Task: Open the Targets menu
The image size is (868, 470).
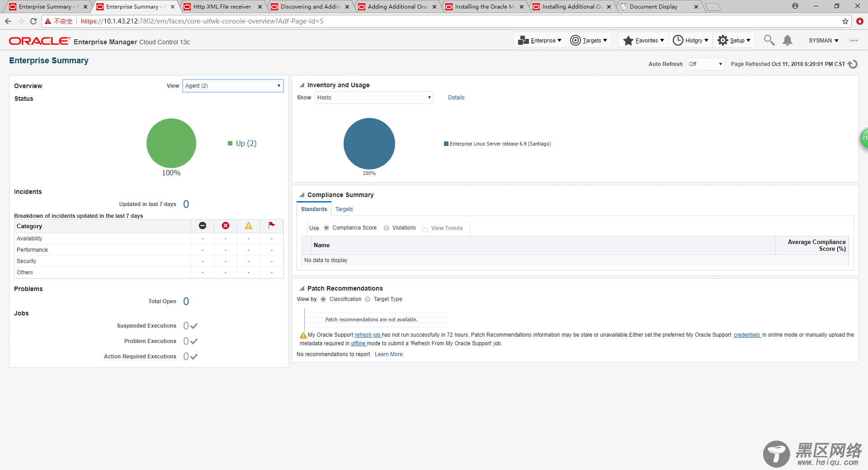Action: 589,41
